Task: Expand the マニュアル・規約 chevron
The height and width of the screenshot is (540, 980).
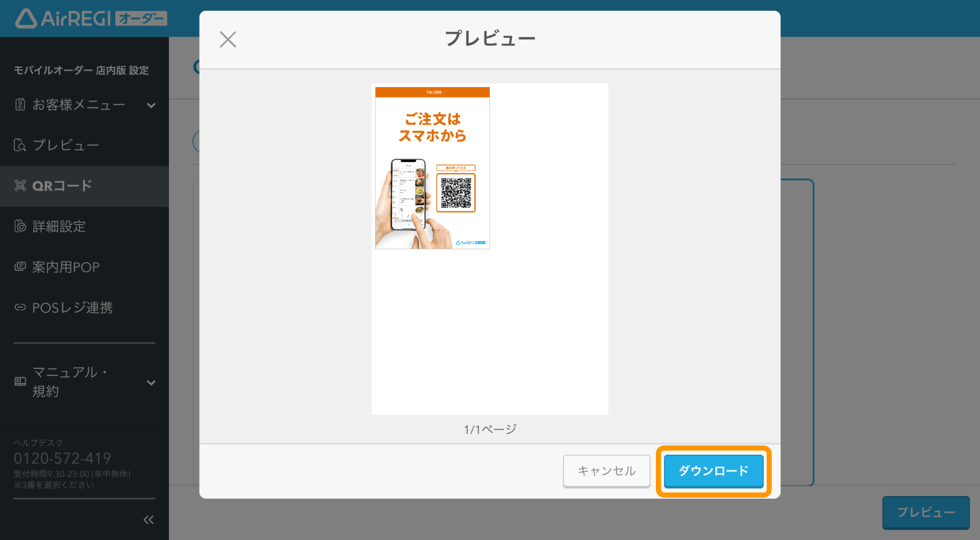Action: coord(151,383)
